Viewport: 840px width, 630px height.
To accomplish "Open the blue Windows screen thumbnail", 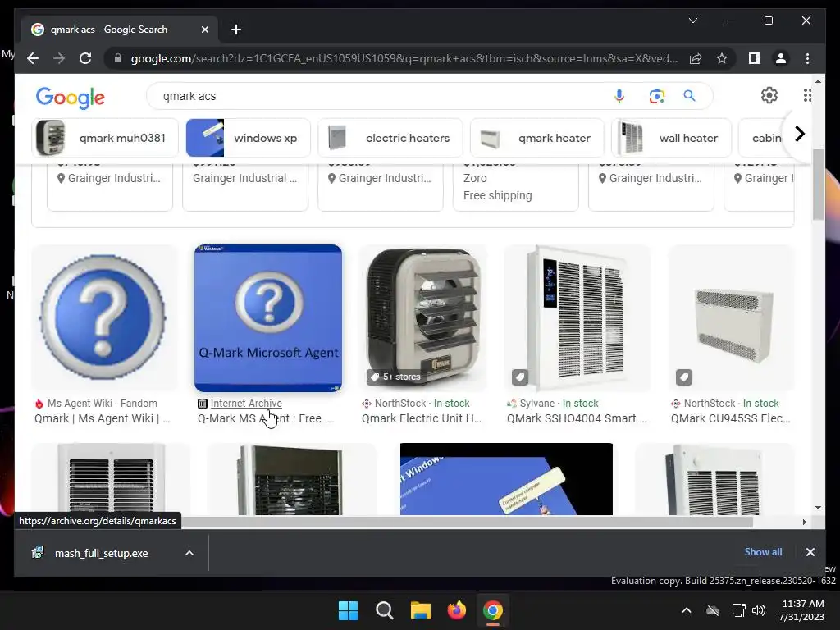I will [506, 479].
